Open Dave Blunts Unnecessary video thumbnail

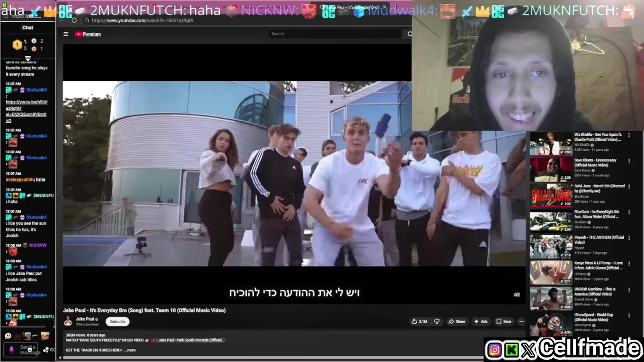click(551, 169)
